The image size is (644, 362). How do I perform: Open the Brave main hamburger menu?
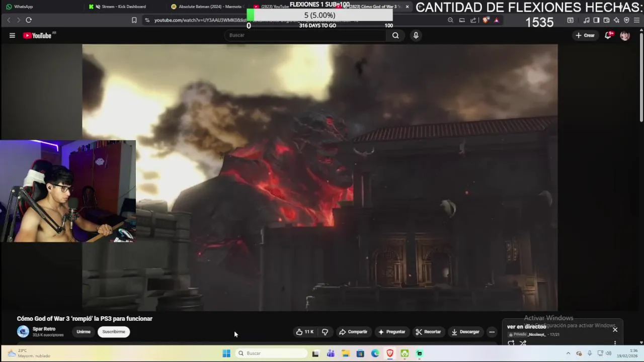(x=637, y=20)
